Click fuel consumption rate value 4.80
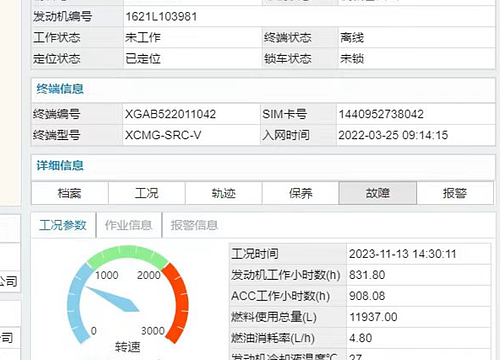 360,338
